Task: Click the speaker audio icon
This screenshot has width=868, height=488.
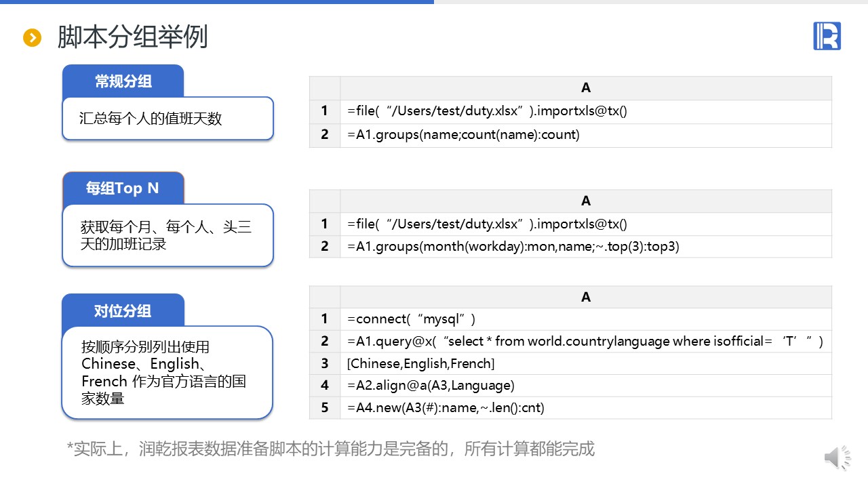Action: (837, 459)
